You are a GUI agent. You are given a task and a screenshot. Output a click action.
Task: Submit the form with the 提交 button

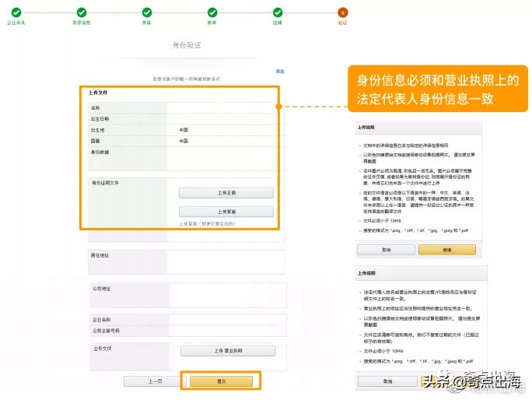point(221,381)
